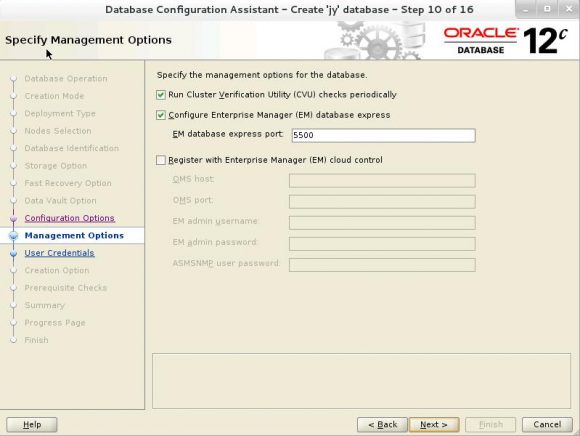This screenshot has height=436, width=580.
Task: Click the gears banner graphic
Action: click(x=375, y=41)
